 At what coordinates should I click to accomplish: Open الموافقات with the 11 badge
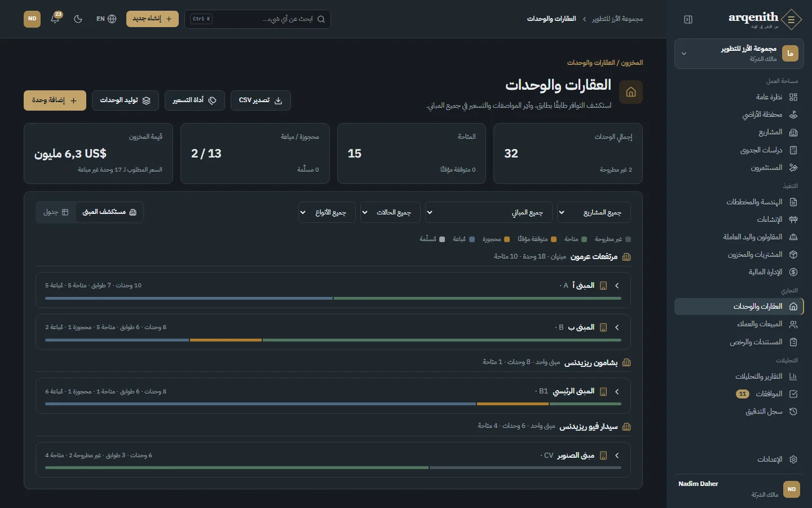tap(739, 394)
